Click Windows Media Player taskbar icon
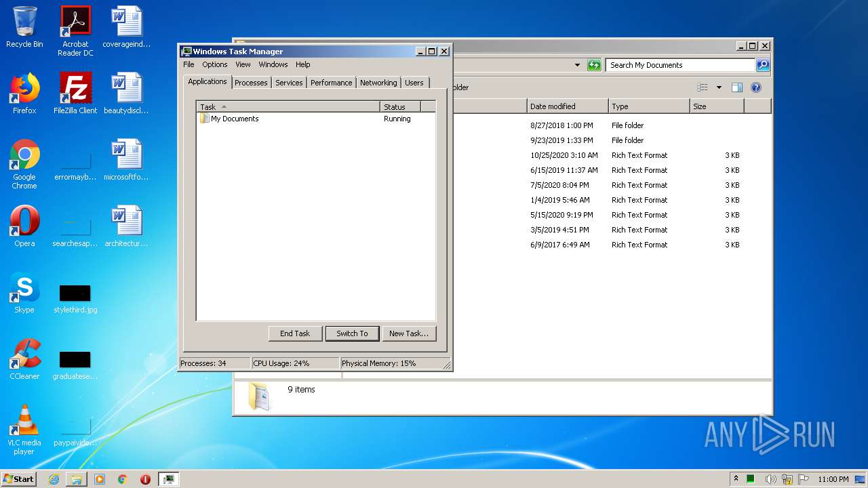Screen dimensions: 868x488 pos(100,479)
